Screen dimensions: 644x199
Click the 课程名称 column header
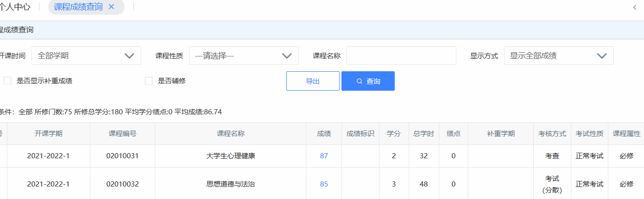tap(231, 134)
